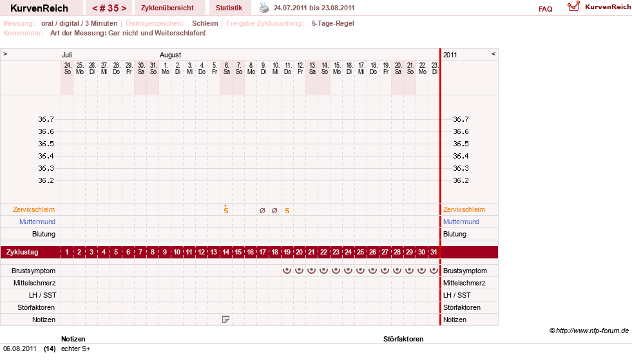Click the left 36.7 temperature label
This screenshot has width=632, height=364.
click(46, 119)
